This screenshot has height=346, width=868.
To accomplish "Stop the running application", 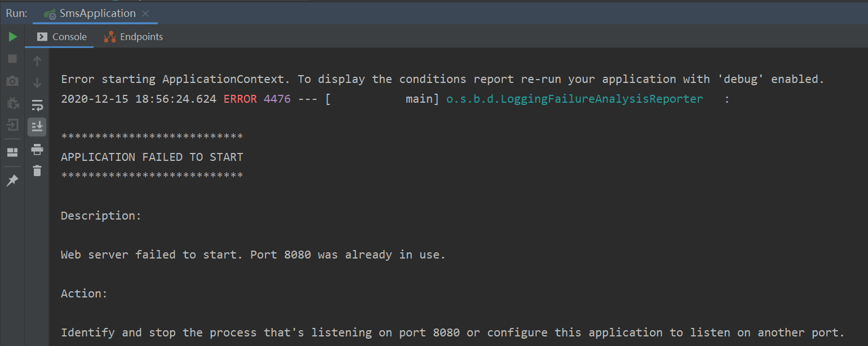I will (12, 59).
